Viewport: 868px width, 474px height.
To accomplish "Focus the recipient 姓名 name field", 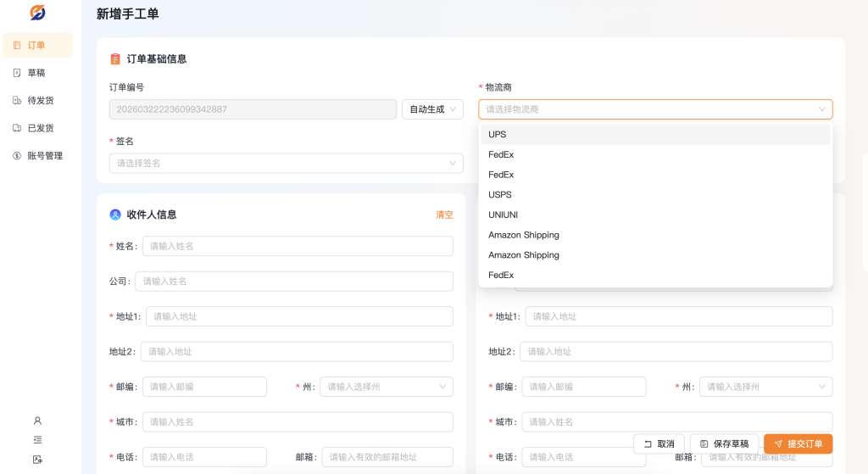I will click(298, 246).
